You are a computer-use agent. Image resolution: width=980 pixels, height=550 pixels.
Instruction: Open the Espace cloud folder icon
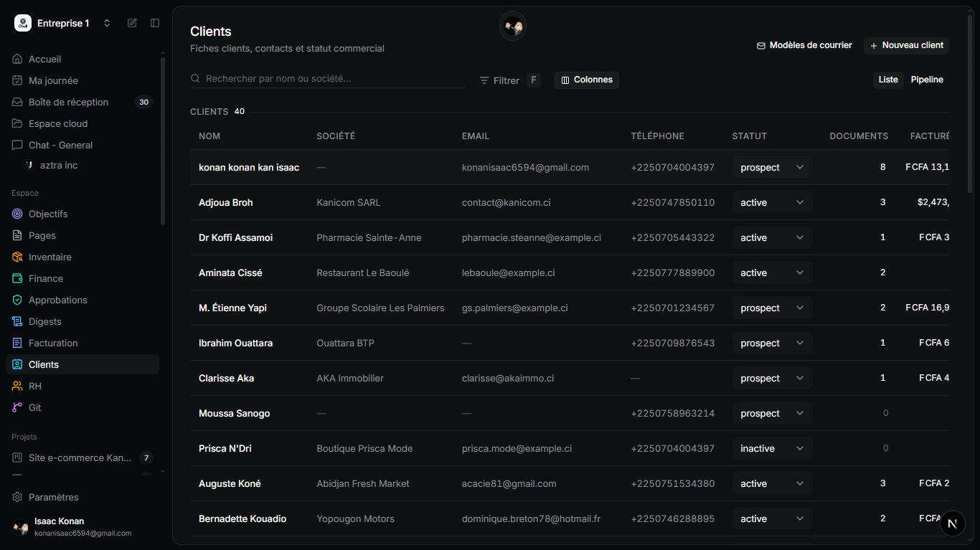[17, 123]
